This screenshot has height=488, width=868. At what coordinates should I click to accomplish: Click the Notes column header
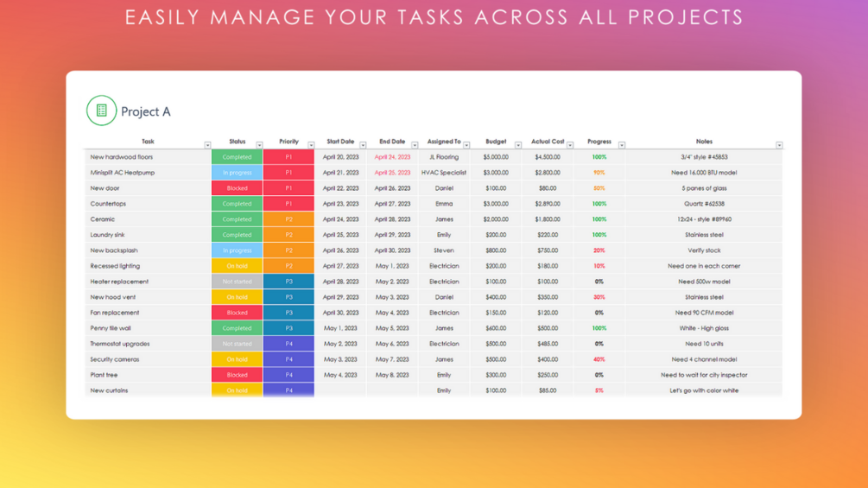pos(704,142)
